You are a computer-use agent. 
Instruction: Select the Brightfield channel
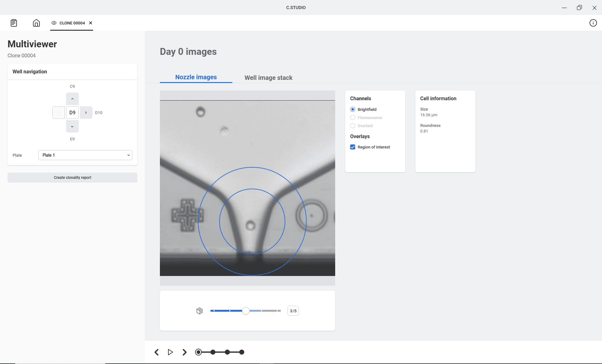point(353,109)
